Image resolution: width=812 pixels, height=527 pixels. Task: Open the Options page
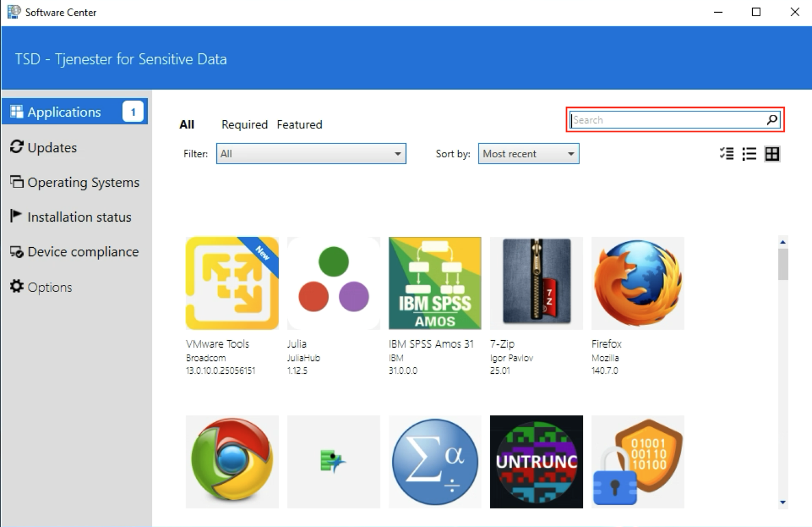[41, 287]
